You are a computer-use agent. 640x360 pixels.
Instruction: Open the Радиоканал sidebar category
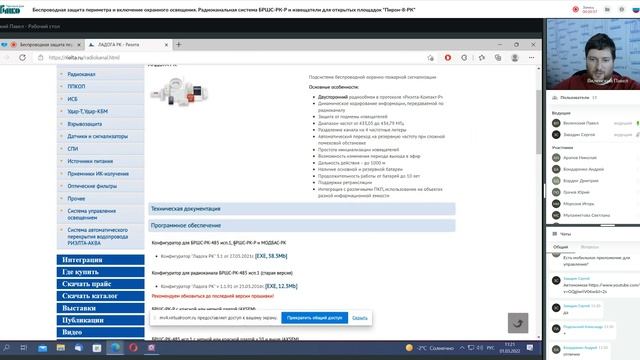81,74
